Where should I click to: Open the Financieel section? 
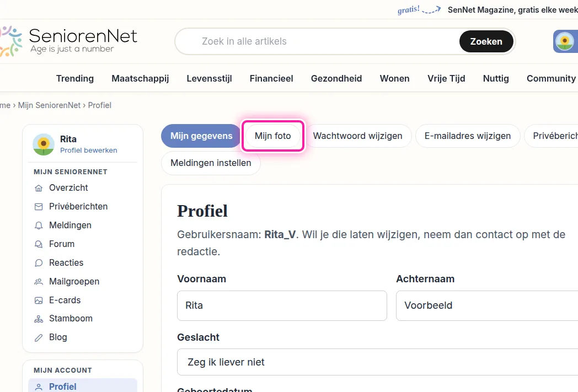click(x=271, y=78)
